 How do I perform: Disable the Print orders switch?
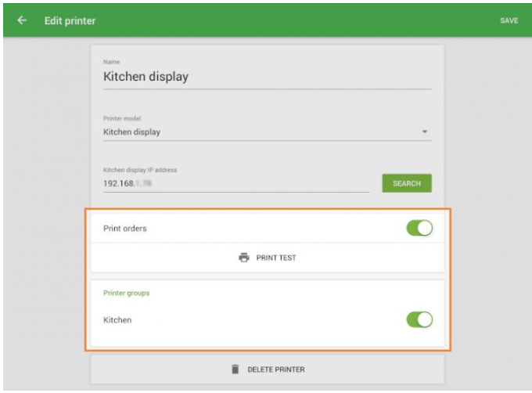click(x=419, y=229)
